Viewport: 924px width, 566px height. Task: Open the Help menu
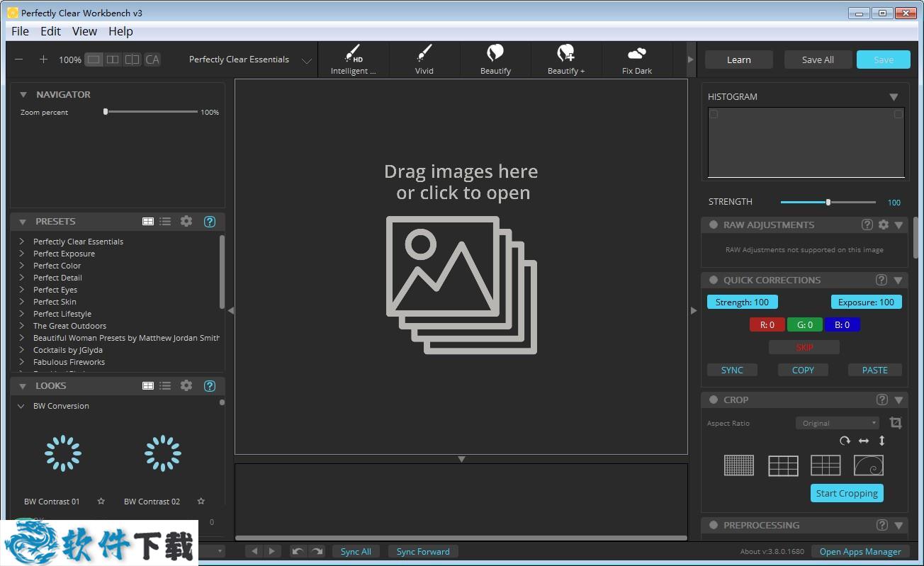(x=120, y=31)
